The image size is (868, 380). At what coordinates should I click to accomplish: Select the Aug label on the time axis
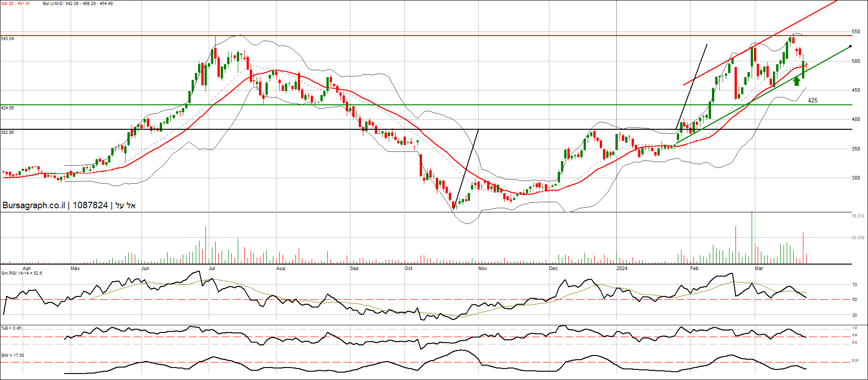tap(281, 268)
